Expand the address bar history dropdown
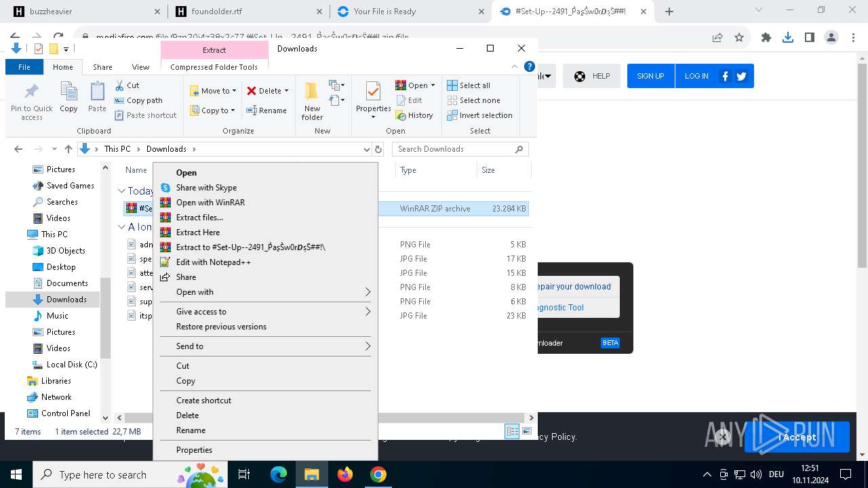Viewport: 868px width, 488px height. click(x=366, y=149)
